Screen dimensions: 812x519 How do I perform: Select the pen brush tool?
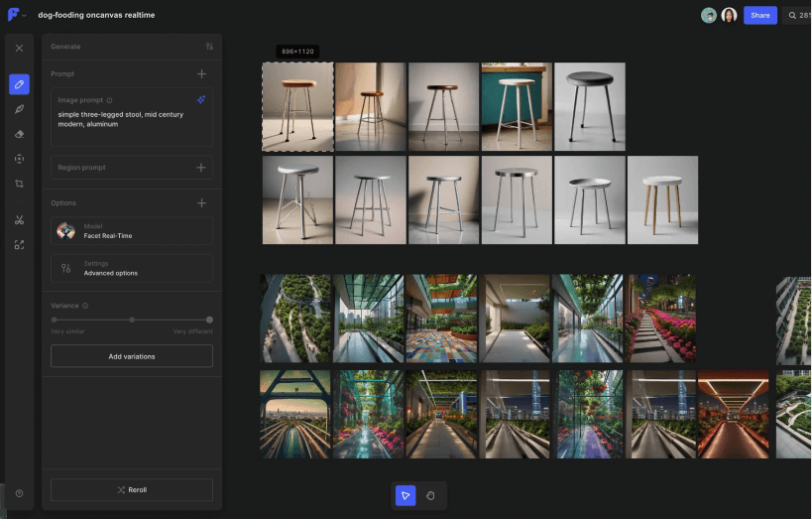[x=19, y=109]
